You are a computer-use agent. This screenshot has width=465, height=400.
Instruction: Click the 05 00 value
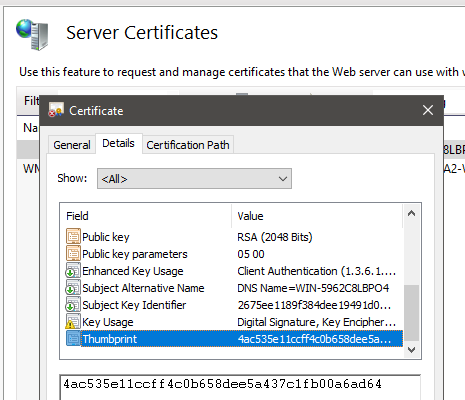tap(251, 254)
